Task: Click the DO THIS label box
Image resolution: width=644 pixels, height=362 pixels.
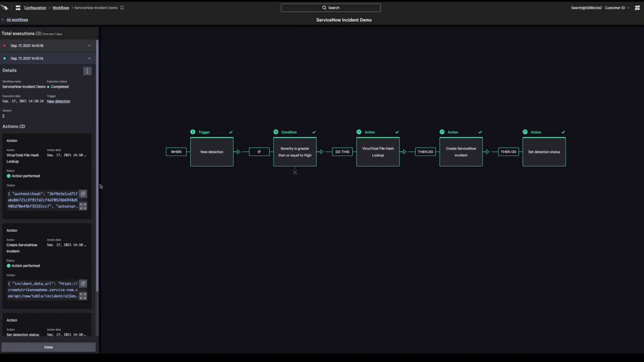Action: pyautogui.click(x=342, y=152)
